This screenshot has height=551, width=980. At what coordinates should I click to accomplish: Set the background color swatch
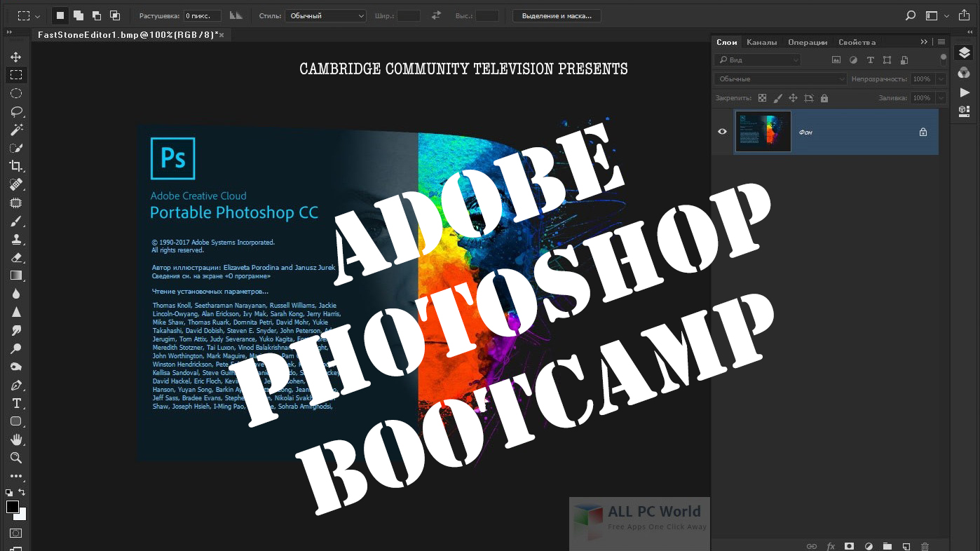(x=20, y=515)
